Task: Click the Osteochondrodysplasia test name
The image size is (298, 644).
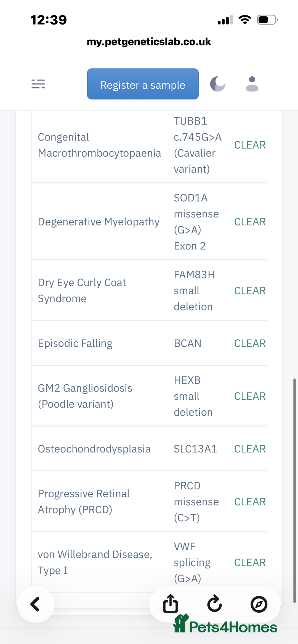Action: (94, 449)
